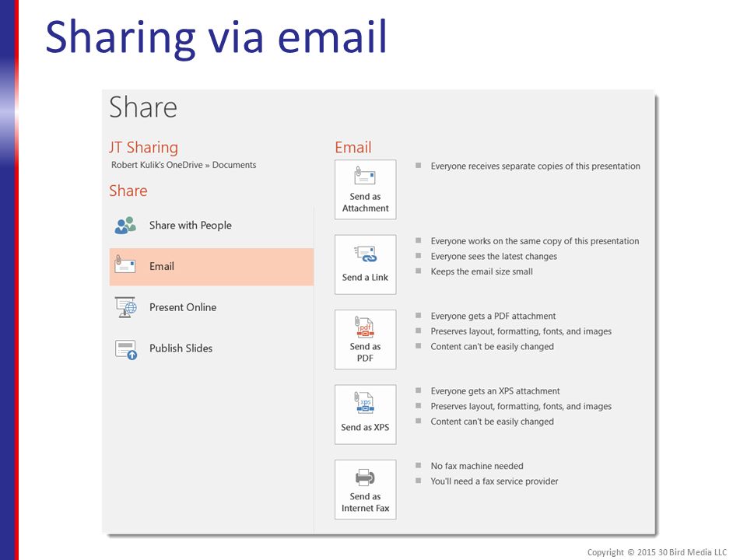747x560 pixels.
Task: Select the Email sharing option
Action: 212,267
